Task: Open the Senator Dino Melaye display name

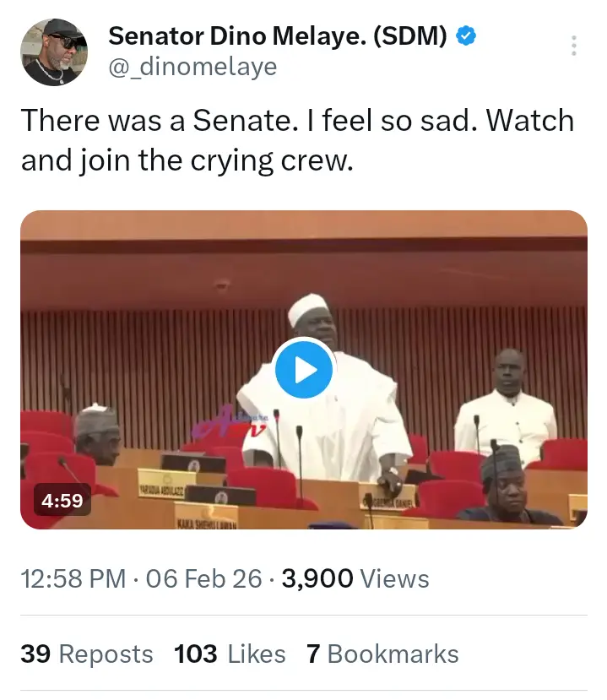Action: coord(278,37)
